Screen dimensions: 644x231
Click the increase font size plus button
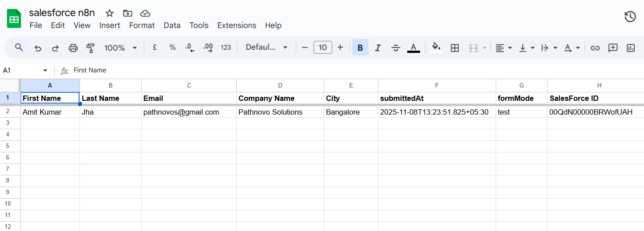[340, 48]
